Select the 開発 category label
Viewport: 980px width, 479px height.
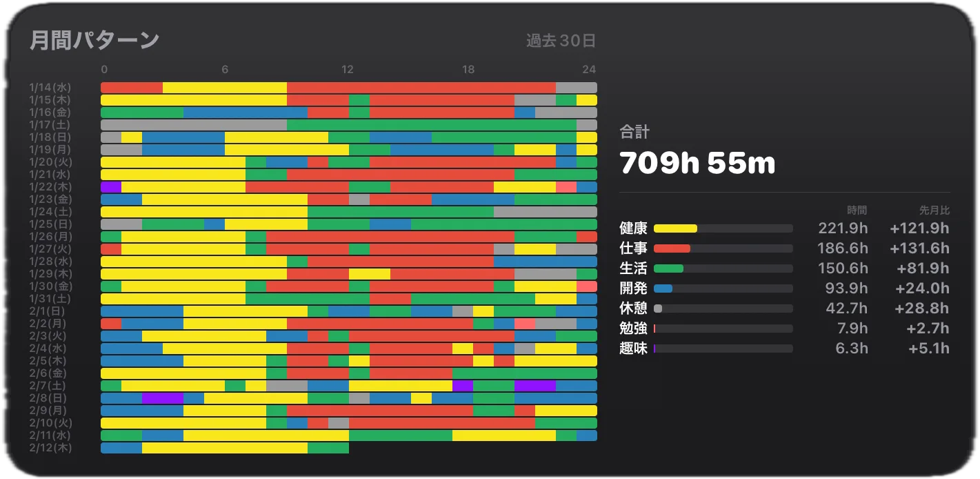point(633,289)
